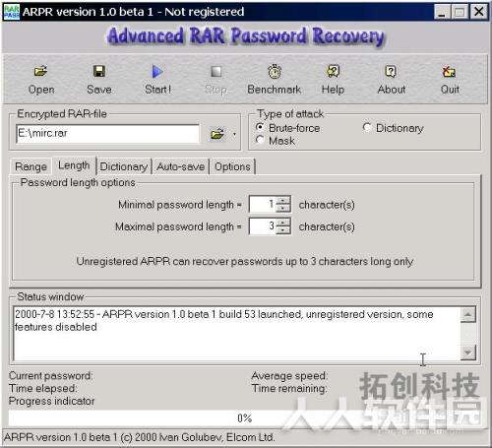Image resolution: width=492 pixels, height=448 pixels.
Task: Increase the minimal password length
Action: click(283, 201)
